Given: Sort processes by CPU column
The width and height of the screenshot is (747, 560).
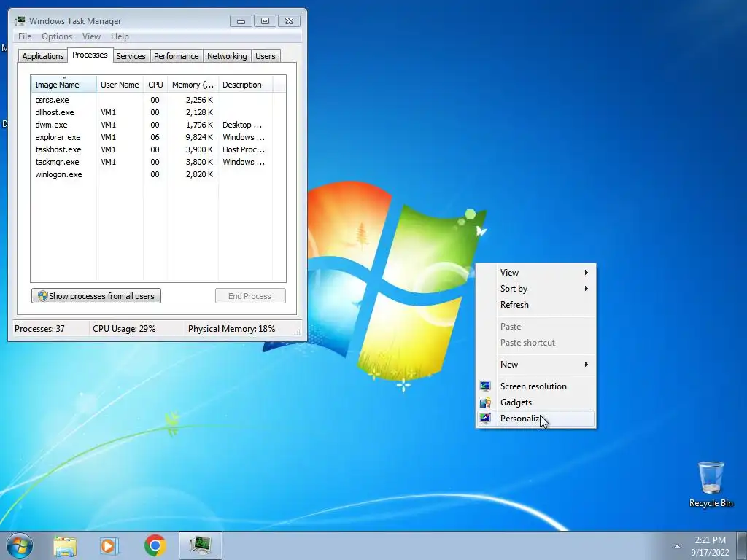Looking at the screenshot, I should (155, 85).
